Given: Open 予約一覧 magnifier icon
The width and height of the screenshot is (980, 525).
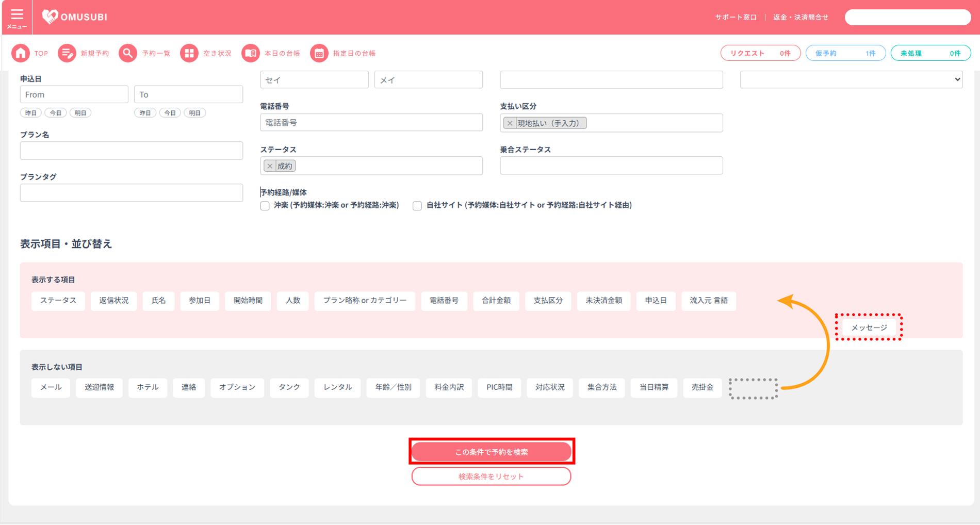Looking at the screenshot, I should coord(128,53).
